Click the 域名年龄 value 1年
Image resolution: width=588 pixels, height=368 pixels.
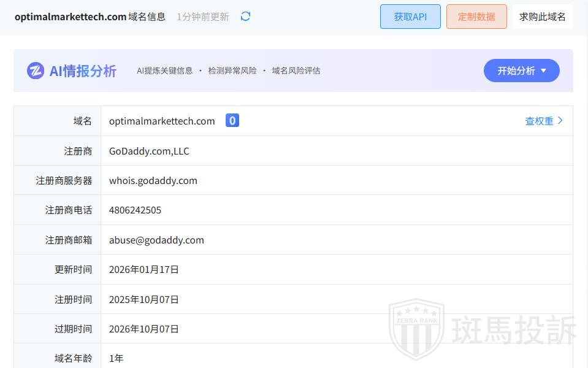point(116,358)
